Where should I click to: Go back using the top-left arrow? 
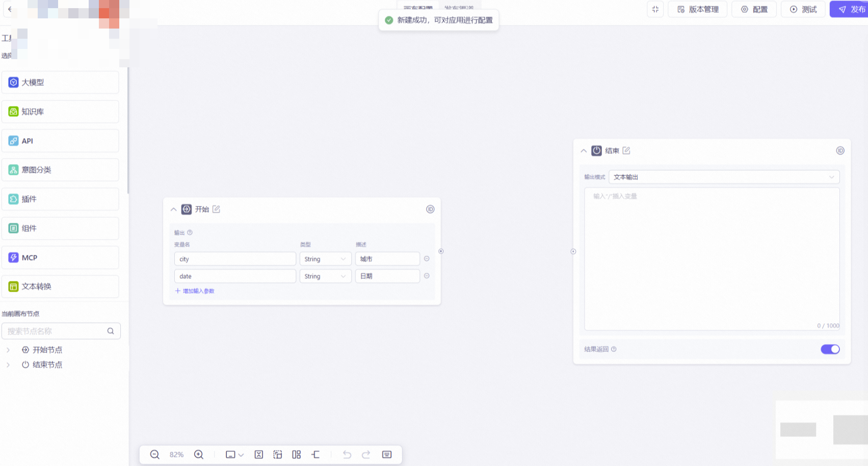coord(10,9)
